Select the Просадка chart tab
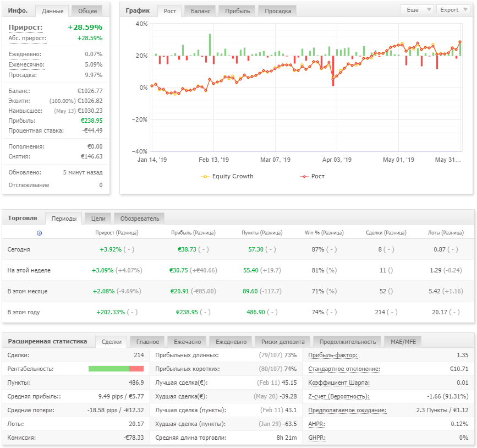This screenshot has width=477, height=448. coord(277,11)
